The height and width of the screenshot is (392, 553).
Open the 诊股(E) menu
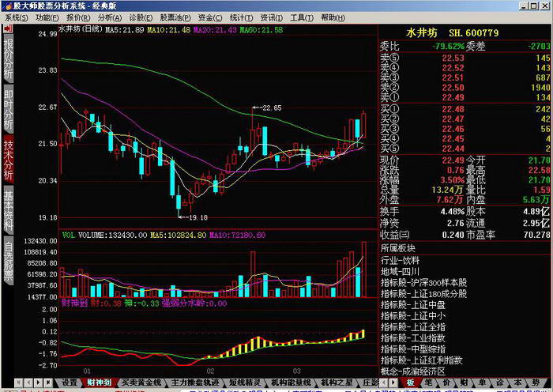[x=141, y=17]
